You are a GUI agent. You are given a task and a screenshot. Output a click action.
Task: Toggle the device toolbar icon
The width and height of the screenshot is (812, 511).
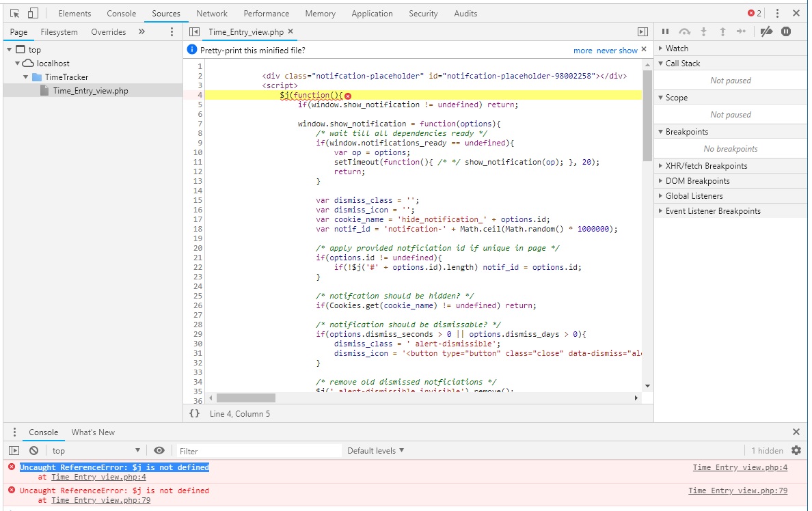point(33,14)
